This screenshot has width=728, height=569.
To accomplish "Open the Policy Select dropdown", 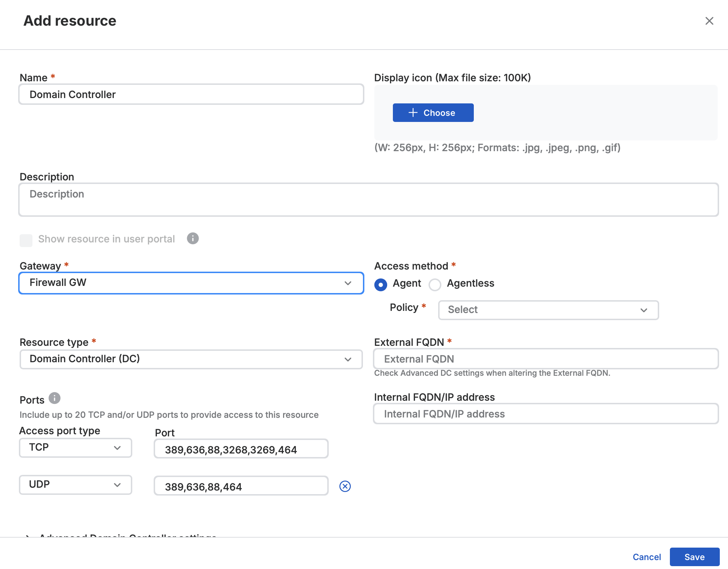I will [548, 310].
